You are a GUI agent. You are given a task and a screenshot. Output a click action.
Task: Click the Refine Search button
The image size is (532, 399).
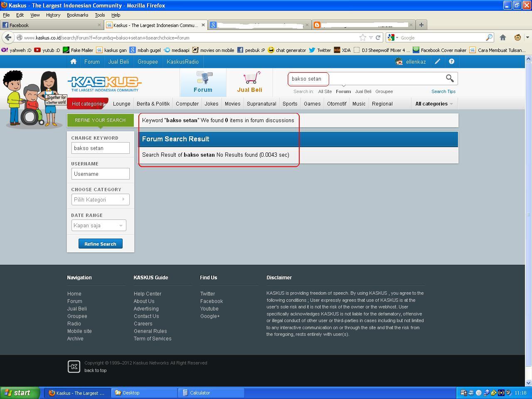tap(100, 244)
